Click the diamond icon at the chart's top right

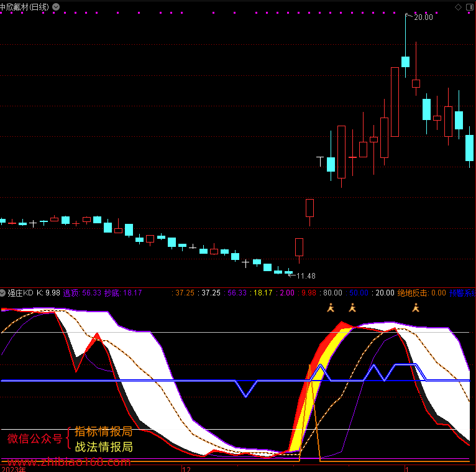pyautogui.click(x=458, y=7)
